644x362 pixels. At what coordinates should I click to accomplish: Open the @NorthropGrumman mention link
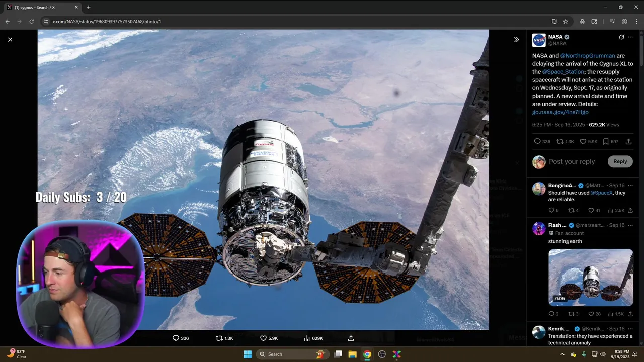[588, 56]
